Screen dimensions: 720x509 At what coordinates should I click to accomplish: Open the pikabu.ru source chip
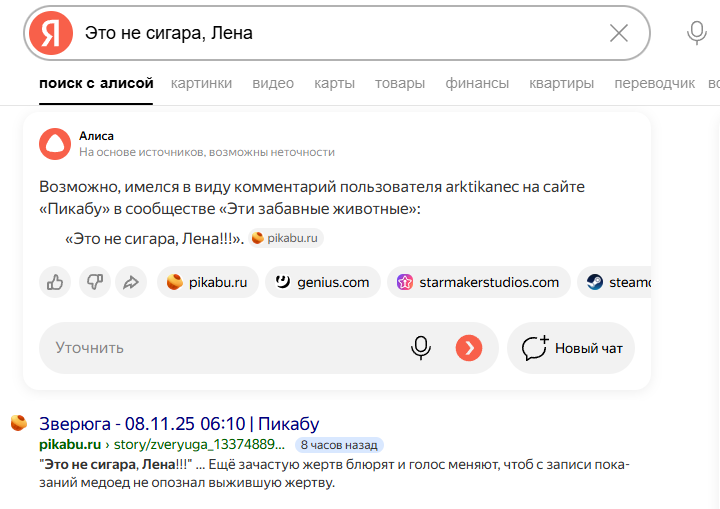pyautogui.click(x=208, y=282)
